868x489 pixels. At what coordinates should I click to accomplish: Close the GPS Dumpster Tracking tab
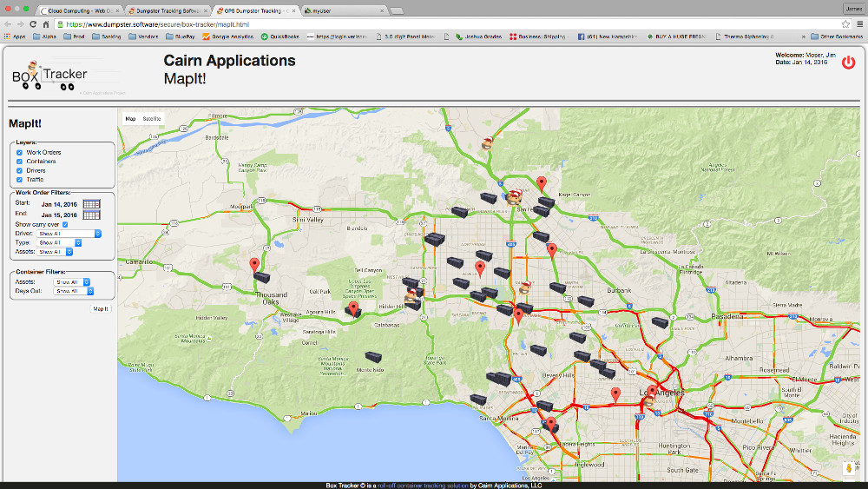pyautogui.click(x=293, y=10)
